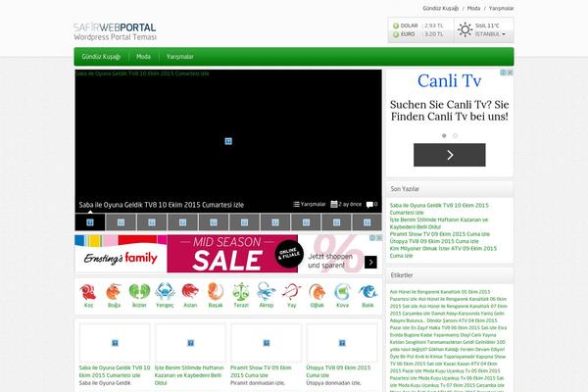Click the main black video slider area
Viewport: 588px width, 392px height.
(228, 141)
